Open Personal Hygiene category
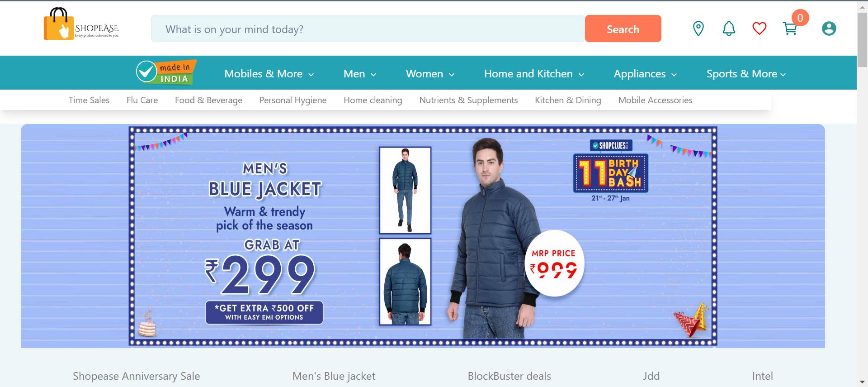868x387 pixels. [x=293, y=100]
